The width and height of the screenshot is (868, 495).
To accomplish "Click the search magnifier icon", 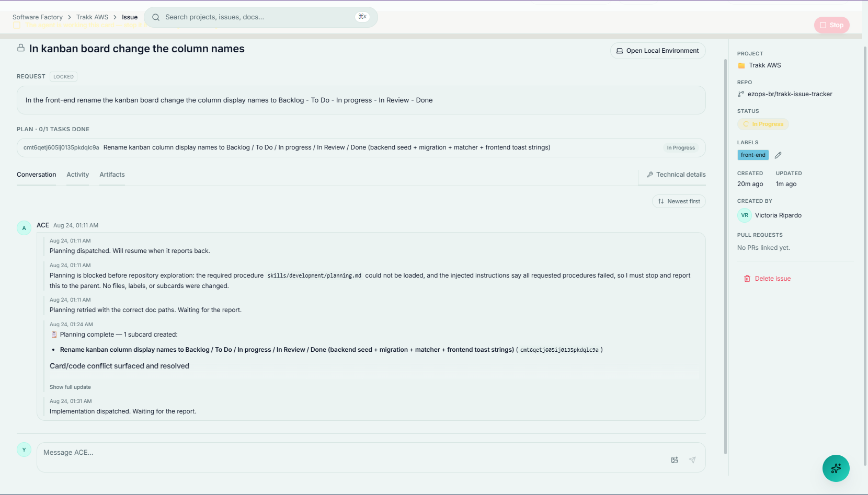I will click(x=156, y=17).
